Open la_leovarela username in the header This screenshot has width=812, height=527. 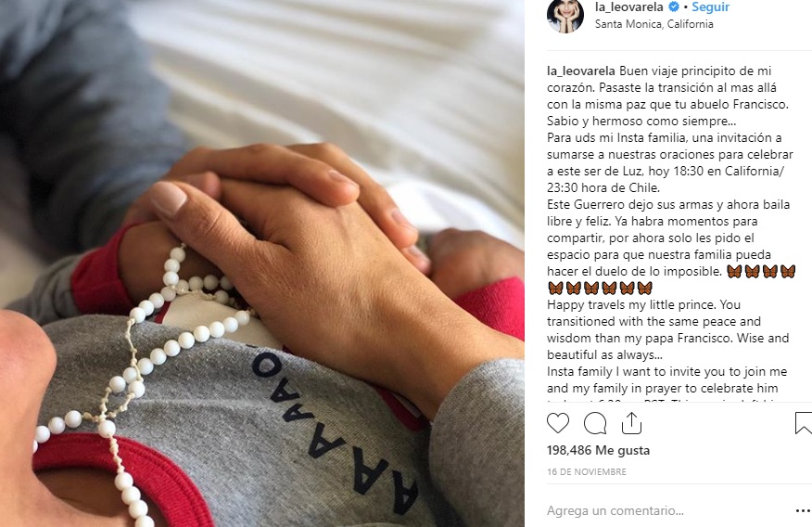[628, 6]
